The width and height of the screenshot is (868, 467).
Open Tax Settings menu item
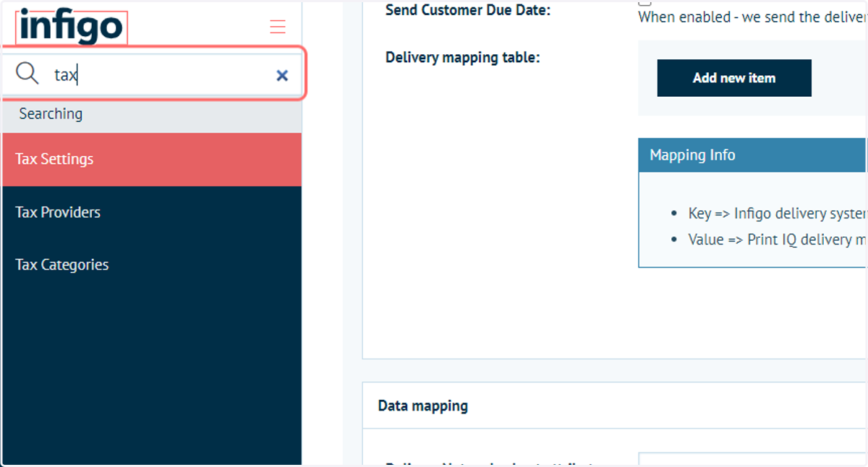coord(152,159)
